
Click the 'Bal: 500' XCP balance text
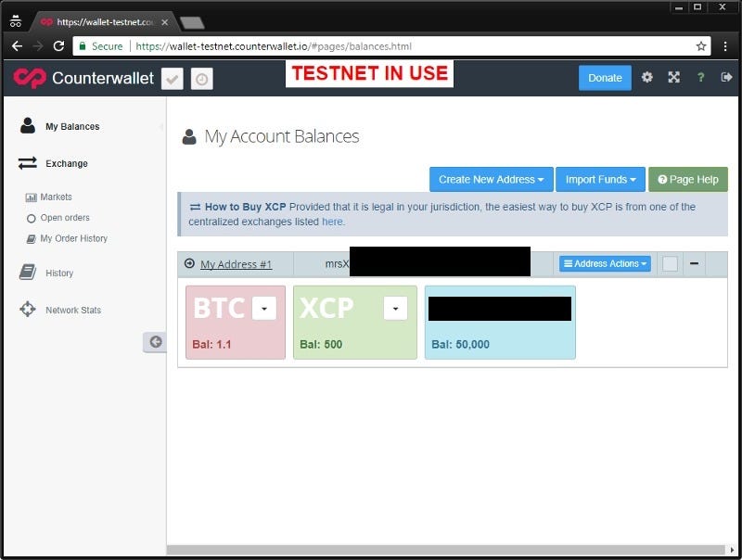point(321,344)
